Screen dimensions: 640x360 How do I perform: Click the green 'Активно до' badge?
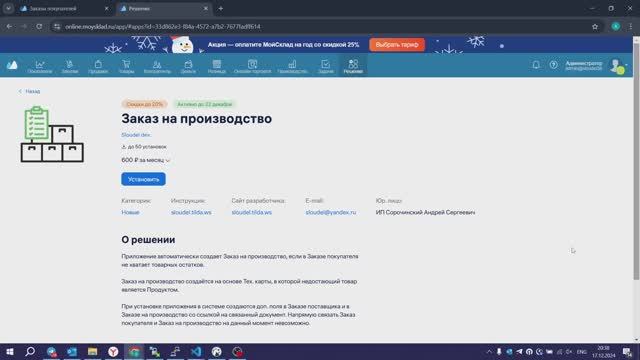(x=204, y=104)
